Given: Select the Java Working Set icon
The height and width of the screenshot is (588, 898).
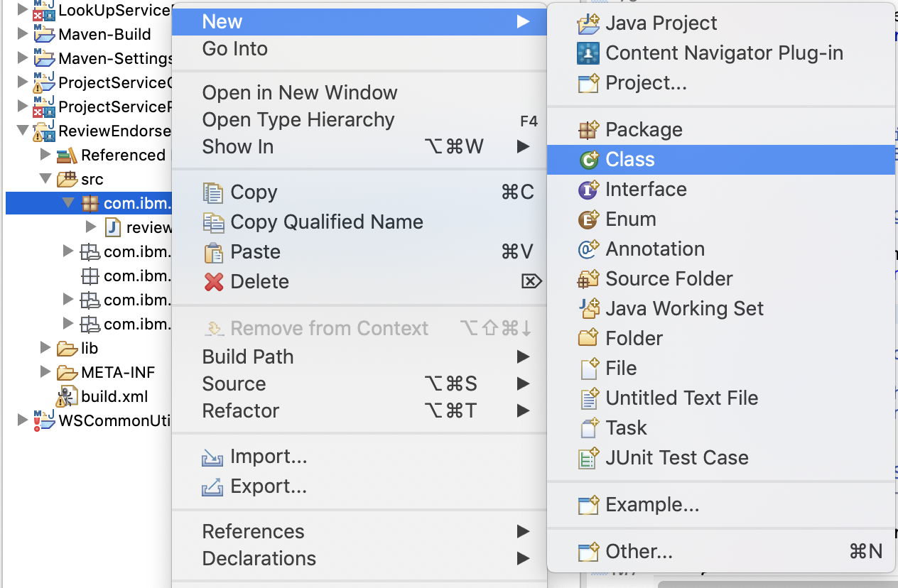Looking at the screenshot, I should pos(588,308).
